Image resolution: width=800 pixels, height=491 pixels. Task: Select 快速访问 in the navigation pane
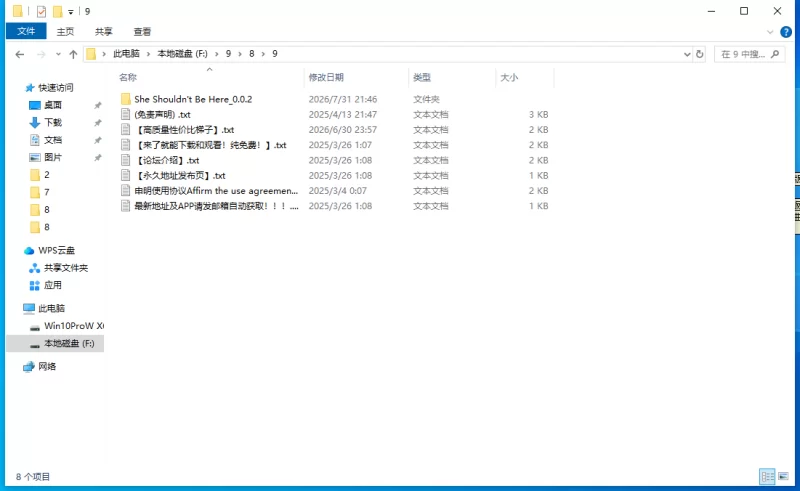click(49, 88)
